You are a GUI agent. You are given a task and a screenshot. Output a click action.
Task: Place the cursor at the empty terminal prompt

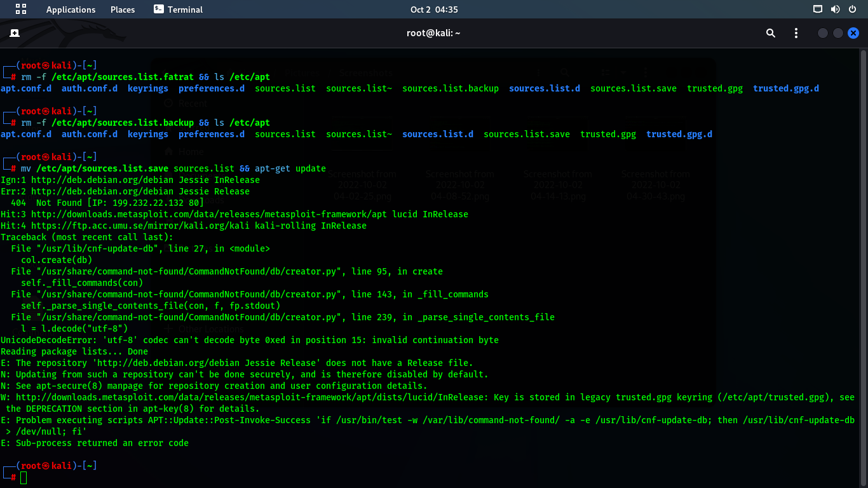click(x=24, y=477)
